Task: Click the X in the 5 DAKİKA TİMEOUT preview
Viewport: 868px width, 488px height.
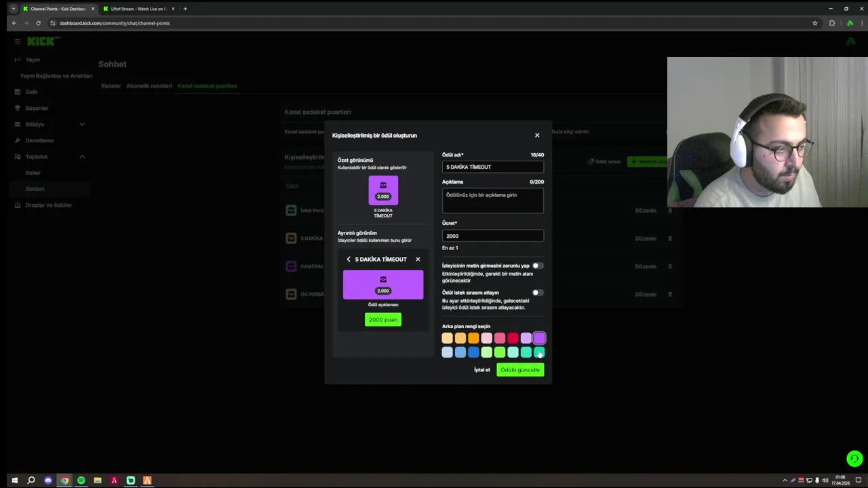Action: (x=418, y=259)
